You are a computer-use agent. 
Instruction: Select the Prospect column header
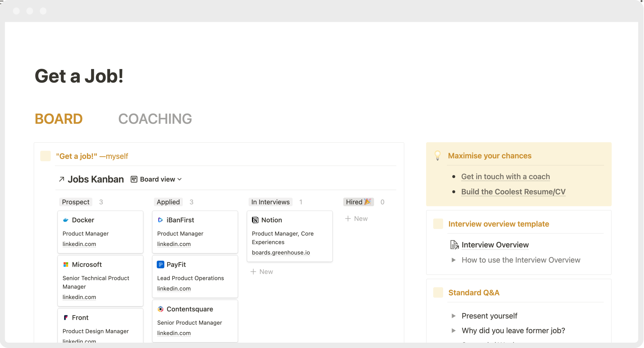tap(76, 202)
